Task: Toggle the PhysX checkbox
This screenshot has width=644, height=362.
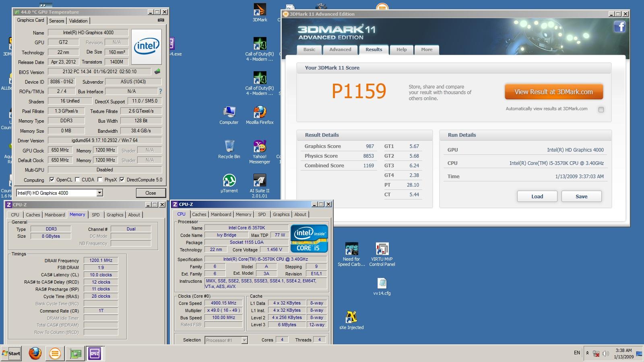Action: pos(100,180)
